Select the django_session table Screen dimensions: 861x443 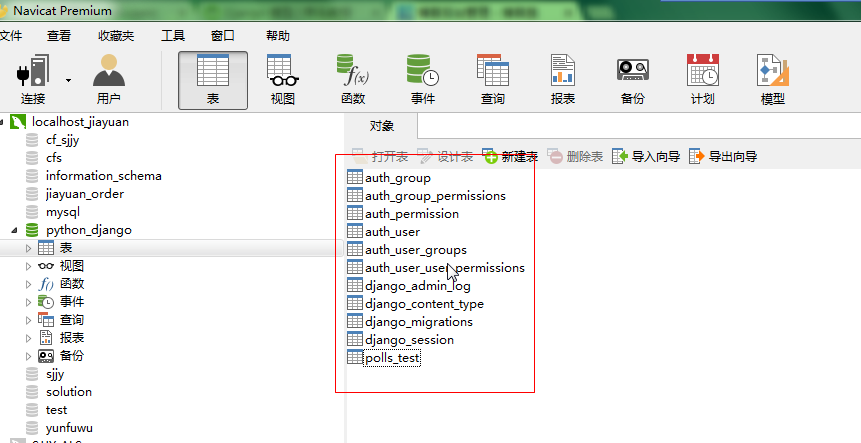pos(410,340)
